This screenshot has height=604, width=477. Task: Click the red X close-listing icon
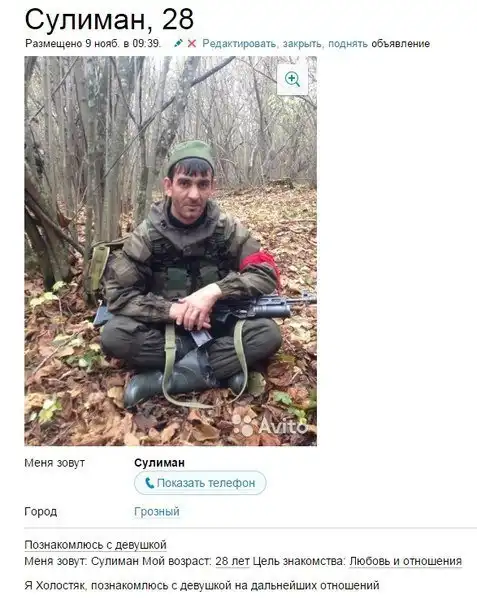191,44
